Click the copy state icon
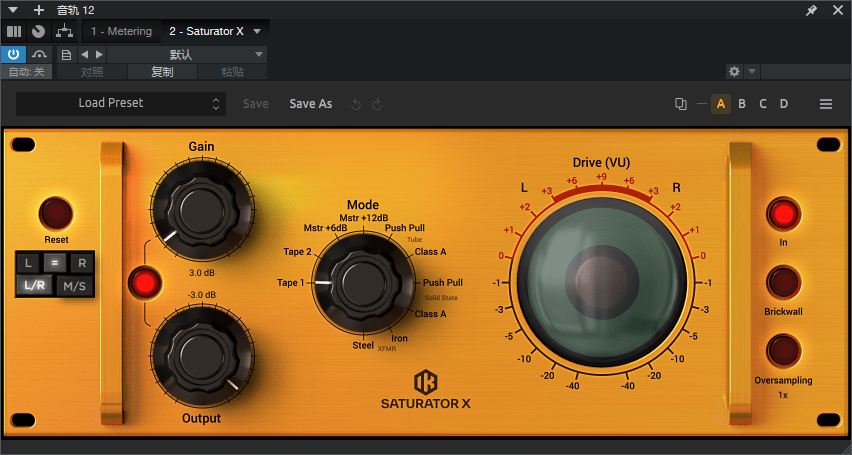 [x=680, y=104]
